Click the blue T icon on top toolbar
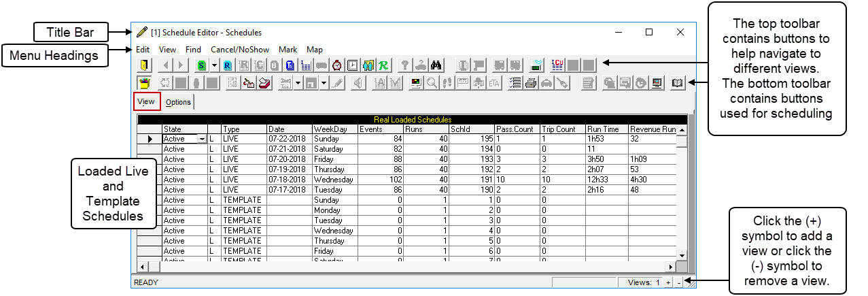Image resolution: width=868 pixels, height=296 pixels. [290, 65]
